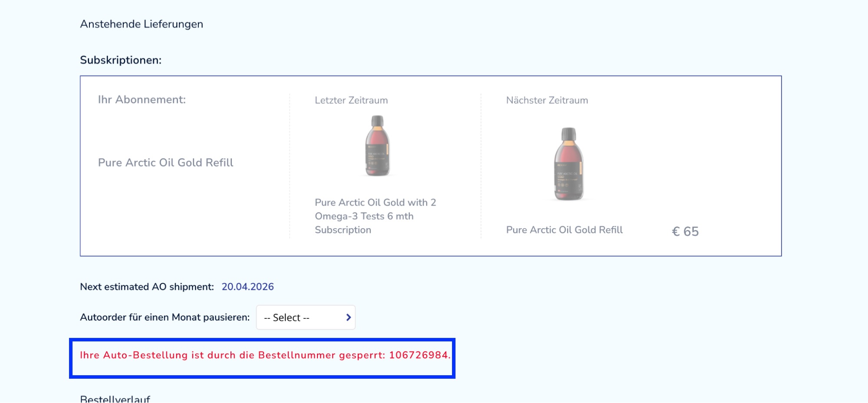Click the 'Subskriptionen:' heading

tap(121, 60)
